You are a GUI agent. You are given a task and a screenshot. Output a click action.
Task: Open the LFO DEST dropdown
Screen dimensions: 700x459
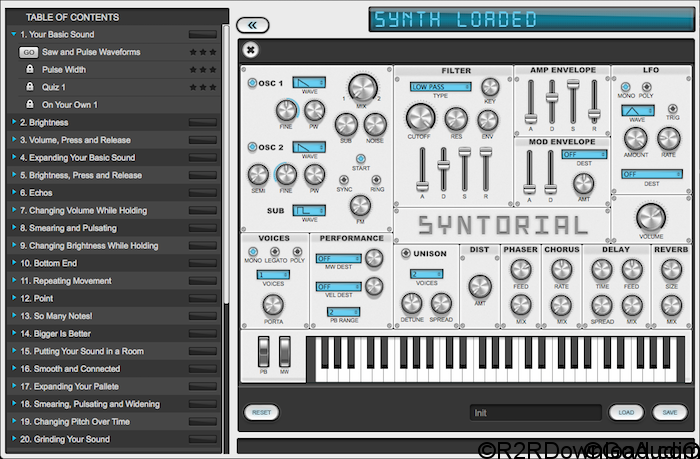652,174
